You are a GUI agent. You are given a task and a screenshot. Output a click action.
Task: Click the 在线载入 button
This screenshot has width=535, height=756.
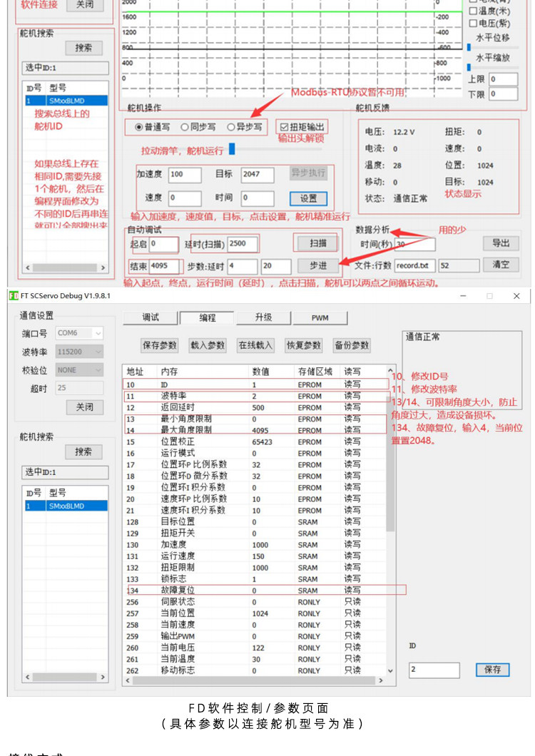pos(255,345)
